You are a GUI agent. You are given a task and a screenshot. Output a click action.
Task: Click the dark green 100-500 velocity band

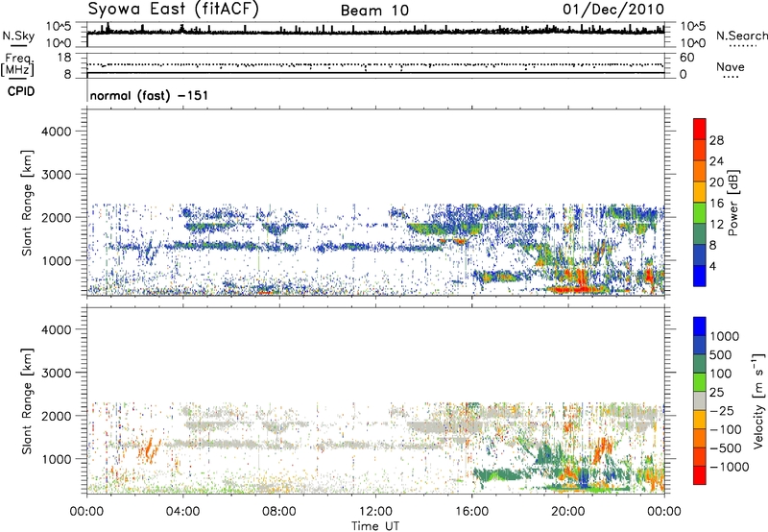coord(700,364)
